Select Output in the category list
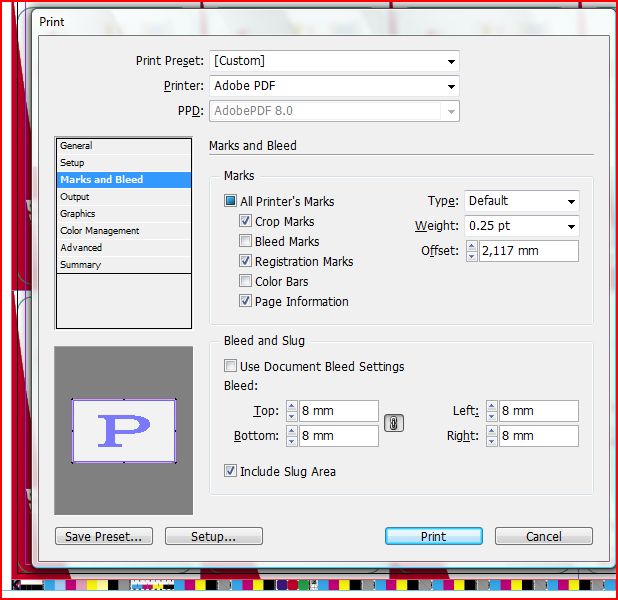The image size is (618, 600). (124, 197)
